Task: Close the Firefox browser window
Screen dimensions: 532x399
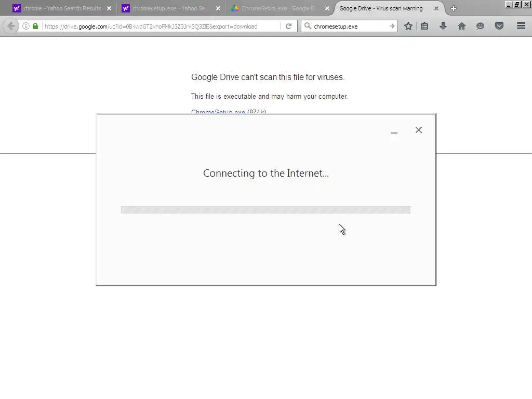Action: pos(527,4)
